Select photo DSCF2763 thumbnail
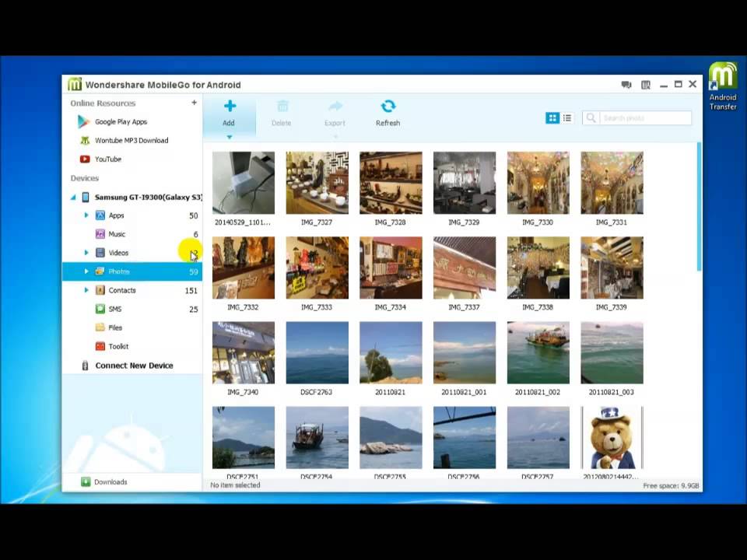747x560 pixels. 317,353
